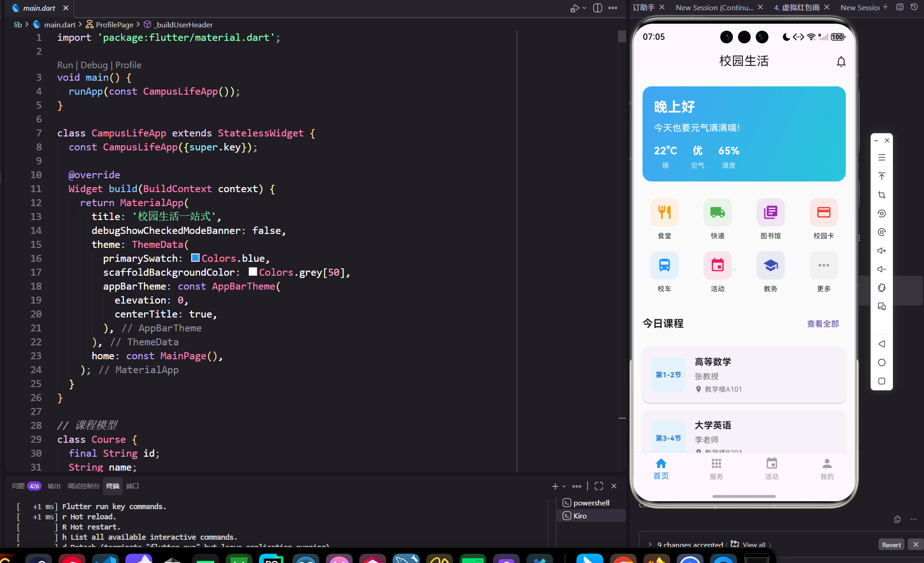
Task: Switch to the 输出 output panel tab
Action: (x=54, y=486)
